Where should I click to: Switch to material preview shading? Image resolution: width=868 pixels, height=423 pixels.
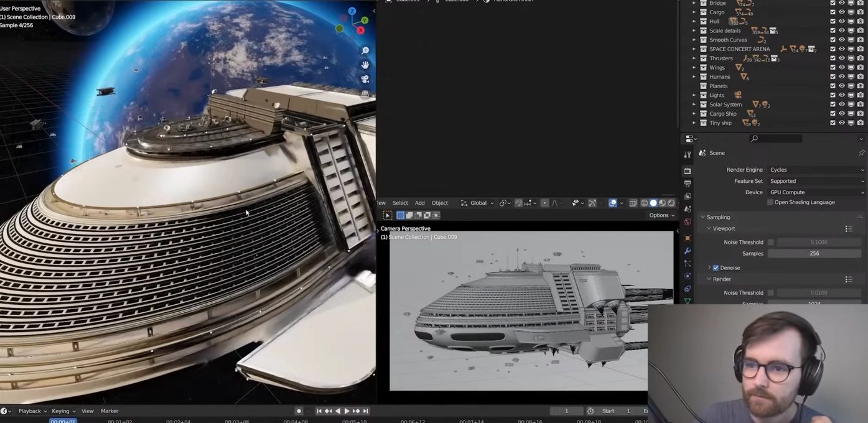(x=662, y=203)
